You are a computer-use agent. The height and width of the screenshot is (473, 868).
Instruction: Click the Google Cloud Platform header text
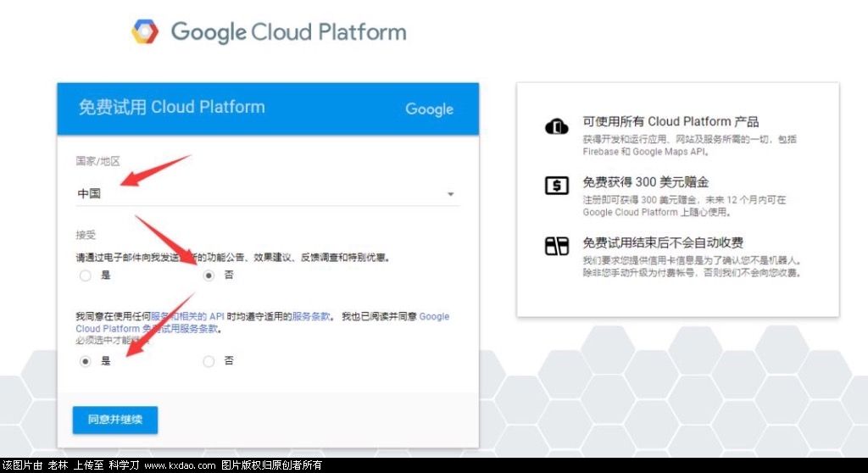288,32
